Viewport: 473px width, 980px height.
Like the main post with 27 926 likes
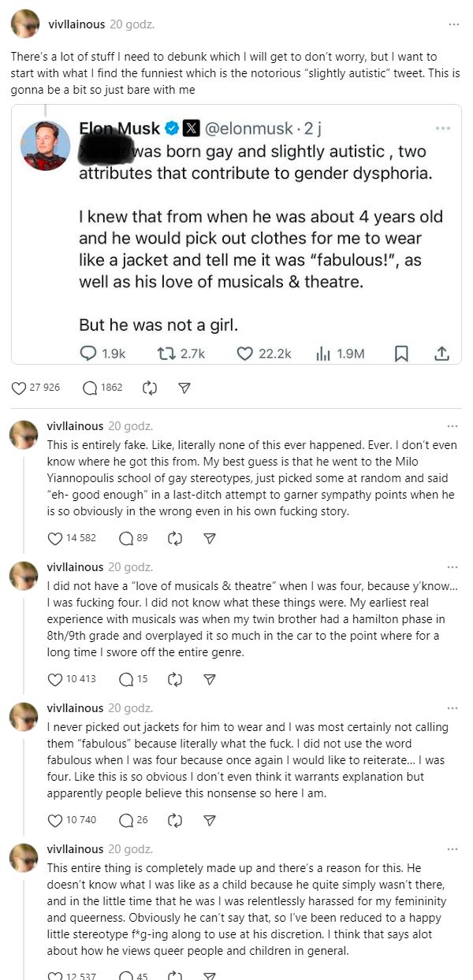click(x=20, y=388)
